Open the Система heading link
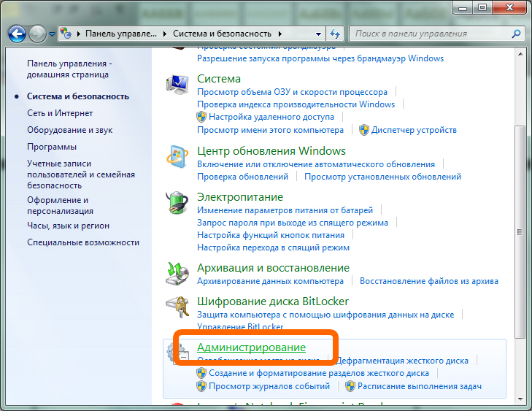This screenshot has height=411, width=532. click(219, 79)
